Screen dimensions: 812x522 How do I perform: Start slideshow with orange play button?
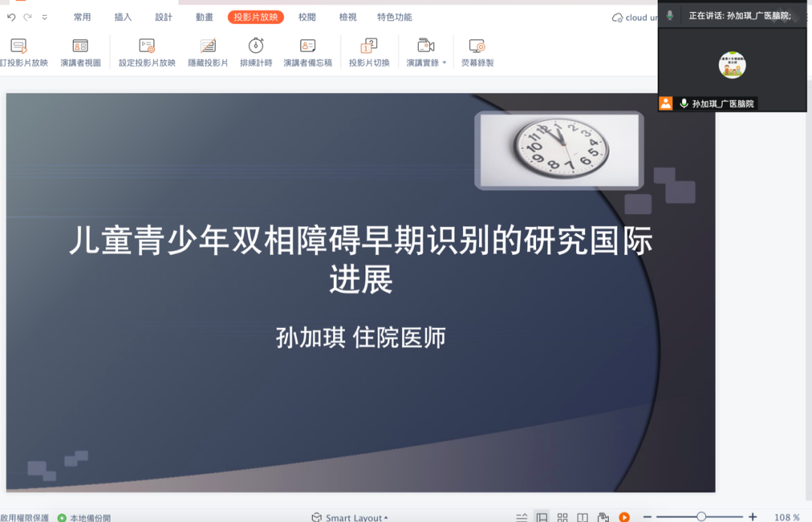click(625, 516)
